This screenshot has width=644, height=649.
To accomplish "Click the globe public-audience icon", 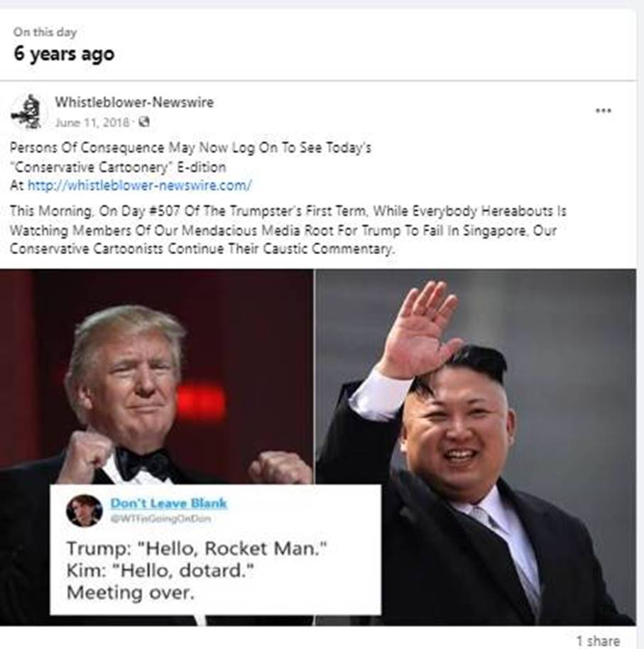I will coord(143,122).
